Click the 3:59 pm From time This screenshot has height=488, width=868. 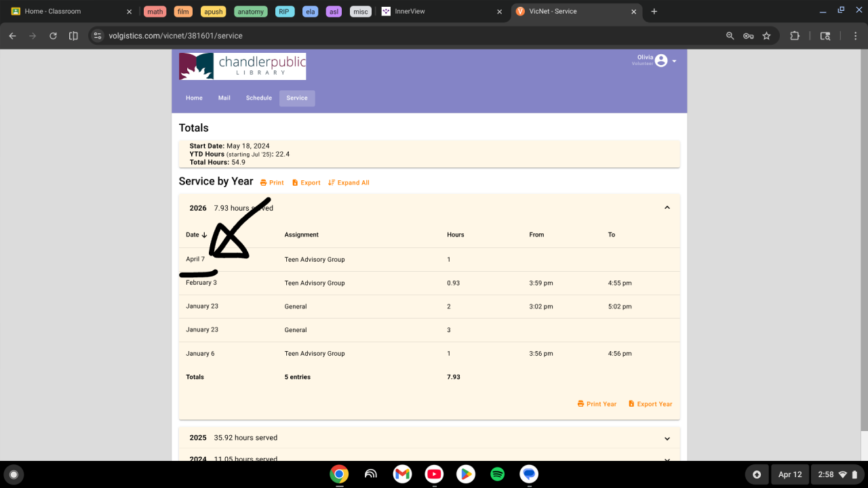tap(541, 283)
